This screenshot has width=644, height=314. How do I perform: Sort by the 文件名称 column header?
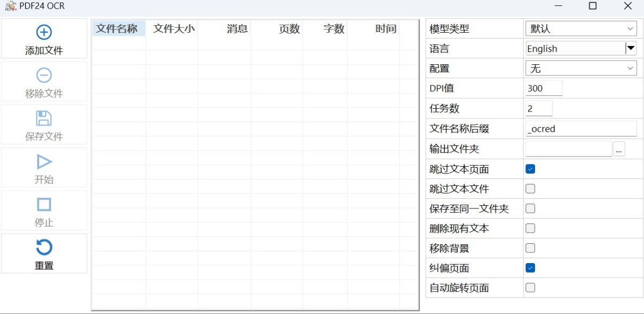117,29
